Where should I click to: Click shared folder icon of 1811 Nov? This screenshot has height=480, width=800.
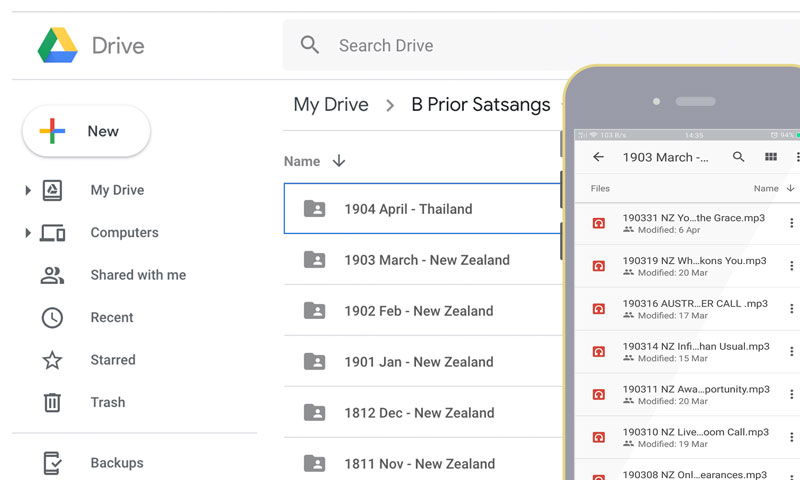[x=314, y=463]
